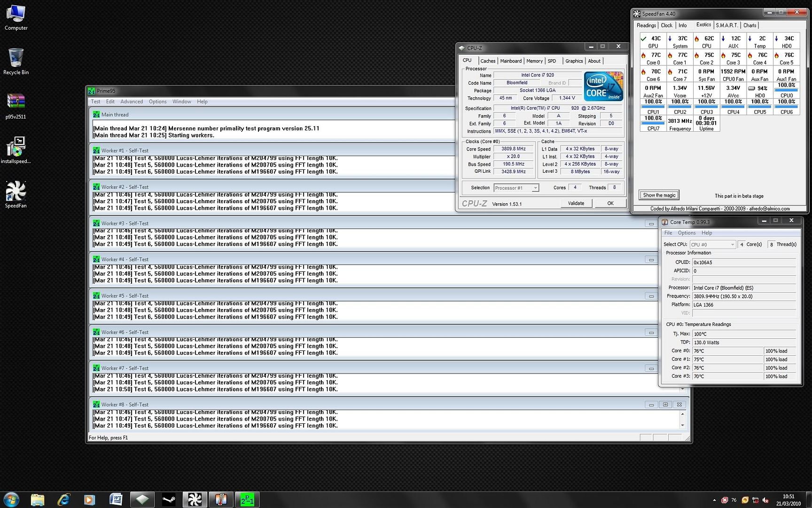Click the Intel Core i7 logo in CPU-Z
The width and height of the screenshot is (812, 508).
coord(603,86)
